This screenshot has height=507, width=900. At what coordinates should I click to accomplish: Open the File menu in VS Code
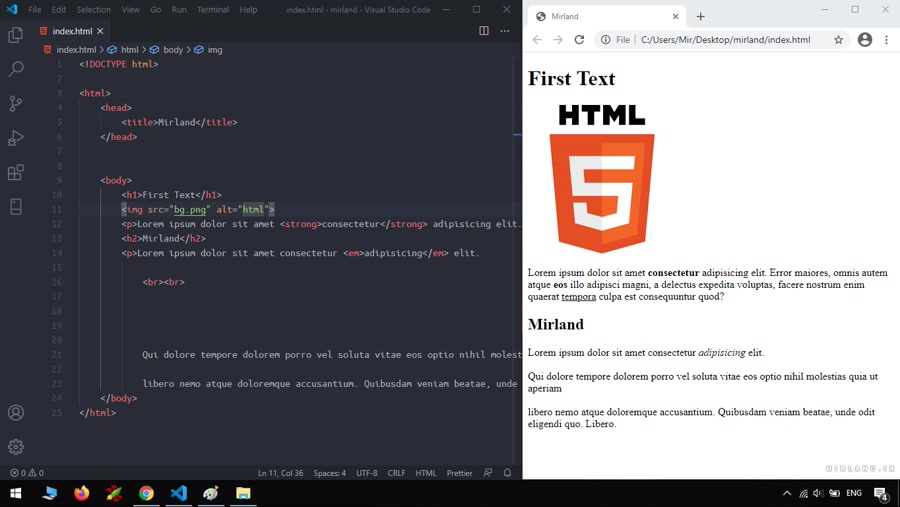(34, 10)
